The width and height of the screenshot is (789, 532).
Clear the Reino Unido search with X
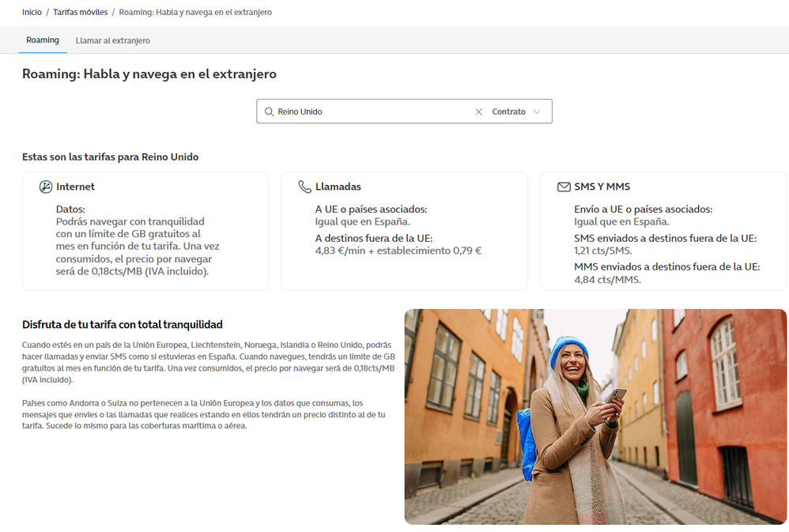478,112
